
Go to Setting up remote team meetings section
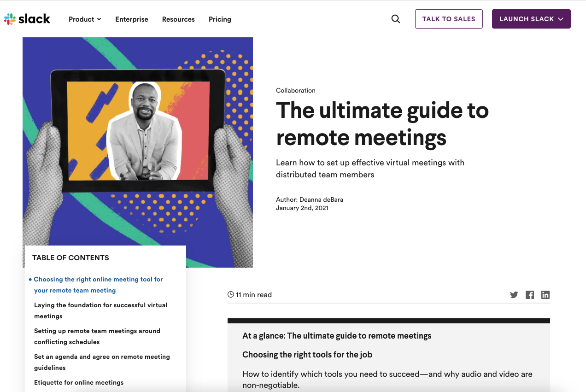coord(97,336)
